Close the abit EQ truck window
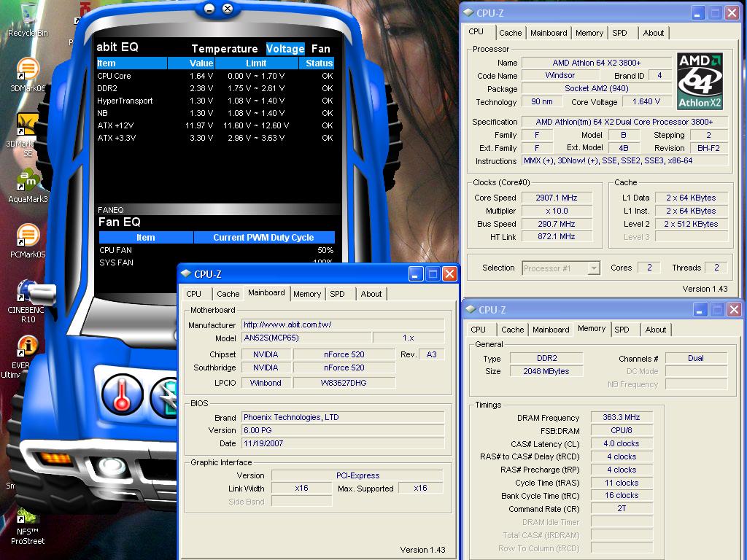Image resolution: width=747 pixels, height=560 pixels. coord(228,8)
